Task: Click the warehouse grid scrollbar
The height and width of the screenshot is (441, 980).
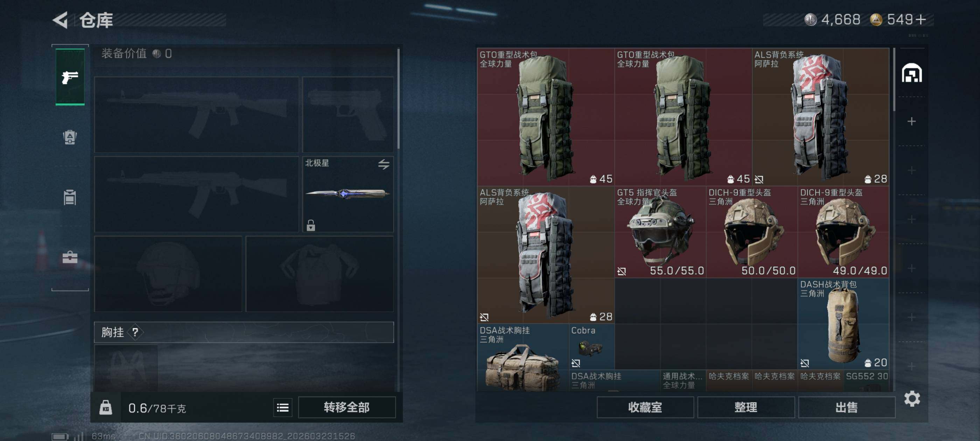Action: 894,80
